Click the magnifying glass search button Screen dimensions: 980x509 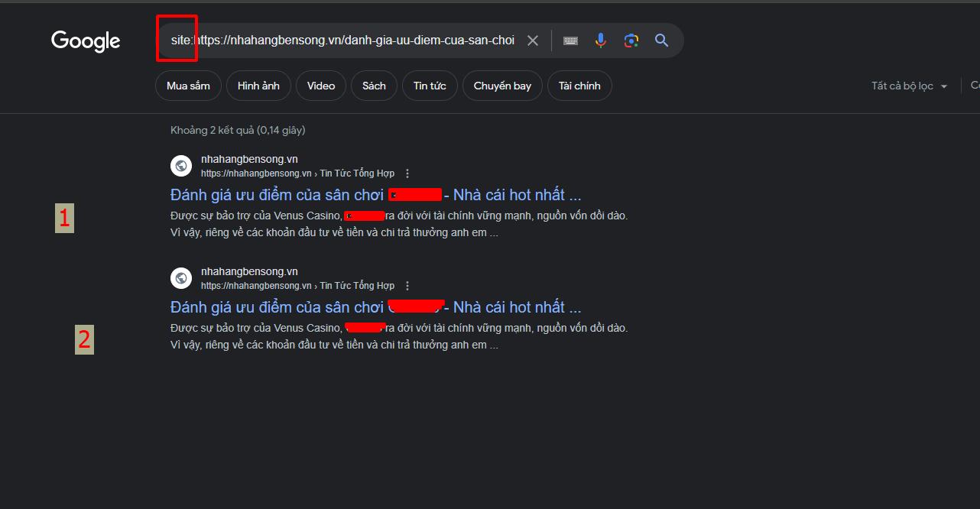coord(662,41)
